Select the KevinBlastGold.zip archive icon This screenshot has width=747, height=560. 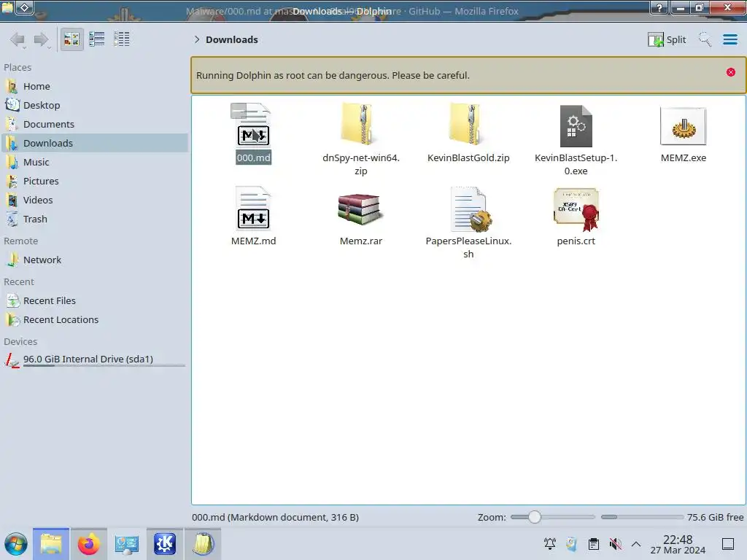(468, 125)
